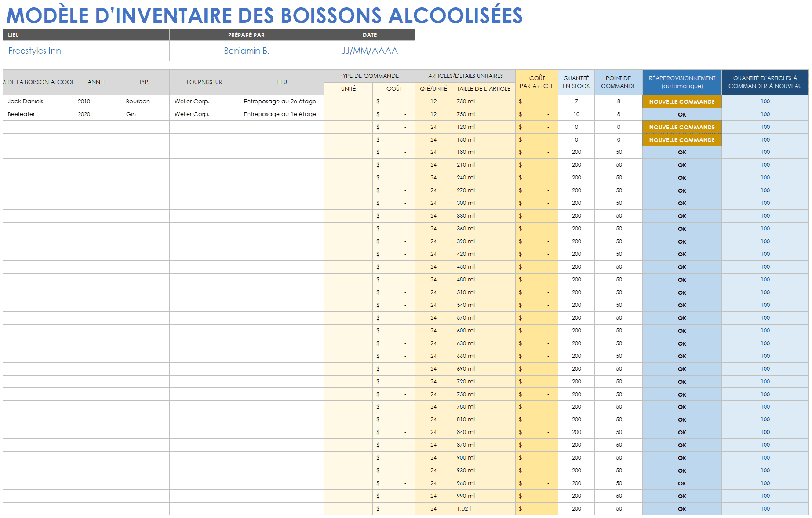
Task: Click the 300 ml article size cell
Action: [x=484, y=203]
